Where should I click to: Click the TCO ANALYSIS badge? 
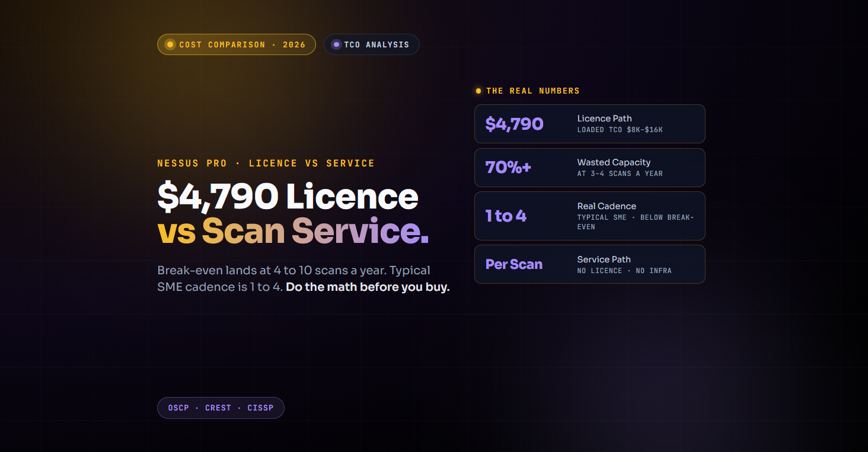tap(371, 44)
